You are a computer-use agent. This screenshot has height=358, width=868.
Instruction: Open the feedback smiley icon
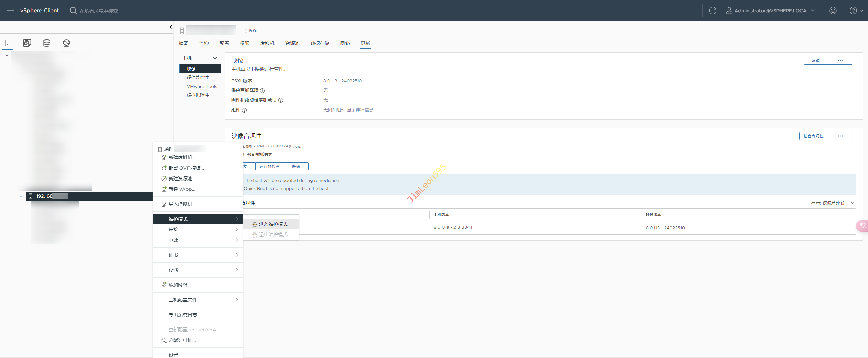[833, 11]
